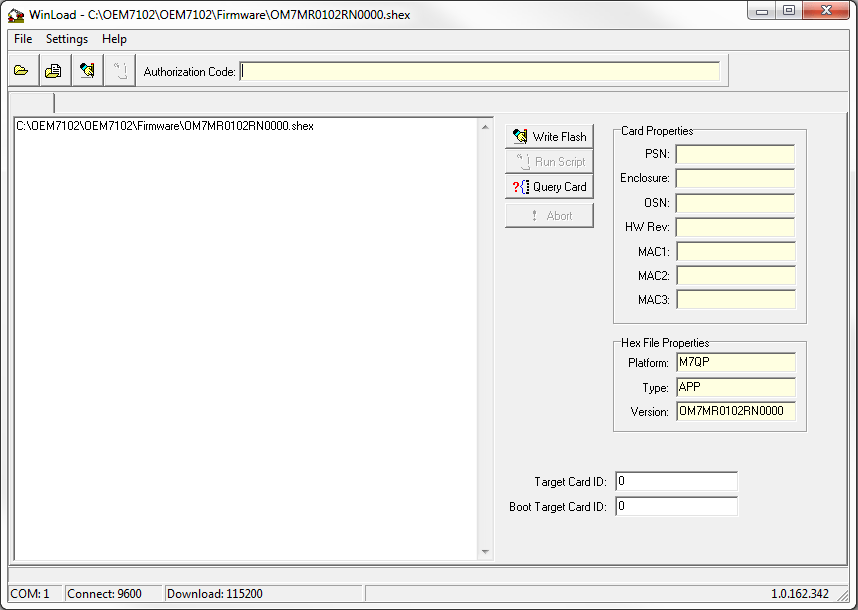Click the Run Script button

[549, 161]
